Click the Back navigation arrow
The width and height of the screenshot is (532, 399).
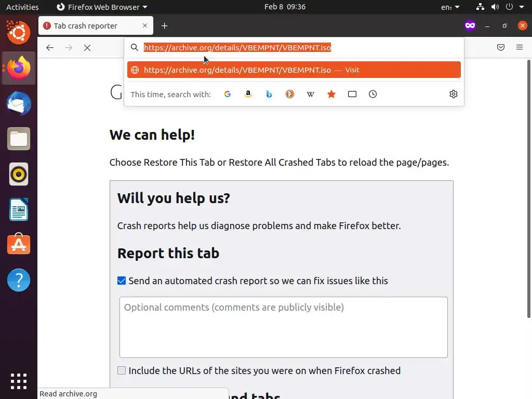pyautogui.click(x=50, y=48)
